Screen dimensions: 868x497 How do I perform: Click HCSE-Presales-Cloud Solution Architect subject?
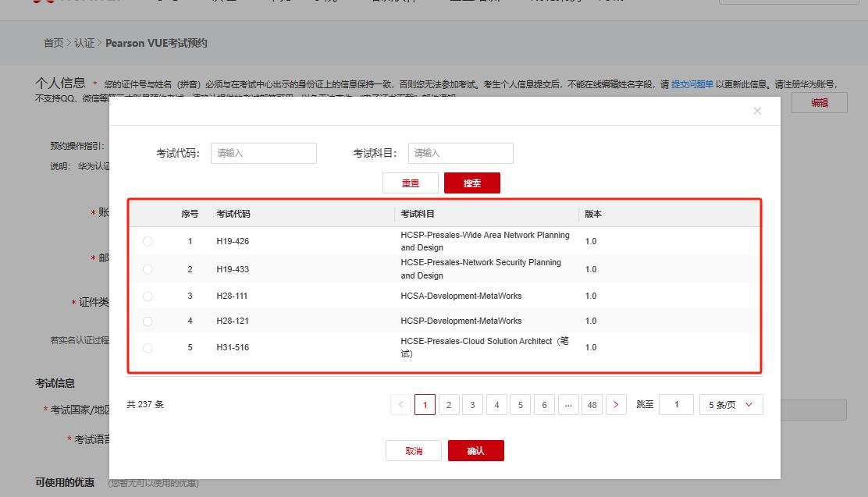(x=485, y=347)
